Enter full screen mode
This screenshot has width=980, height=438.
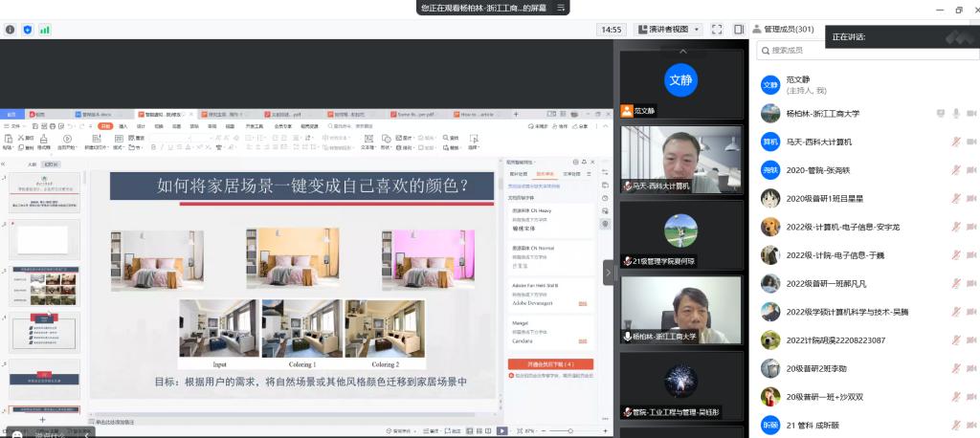pos(718,30)
